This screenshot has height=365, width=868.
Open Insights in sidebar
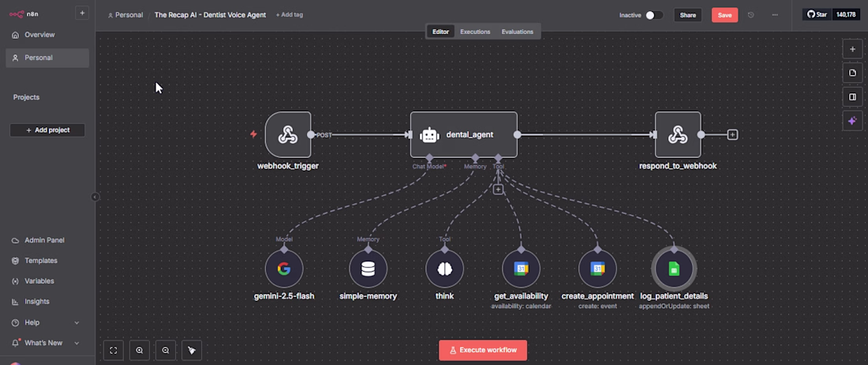coord(46,301)
